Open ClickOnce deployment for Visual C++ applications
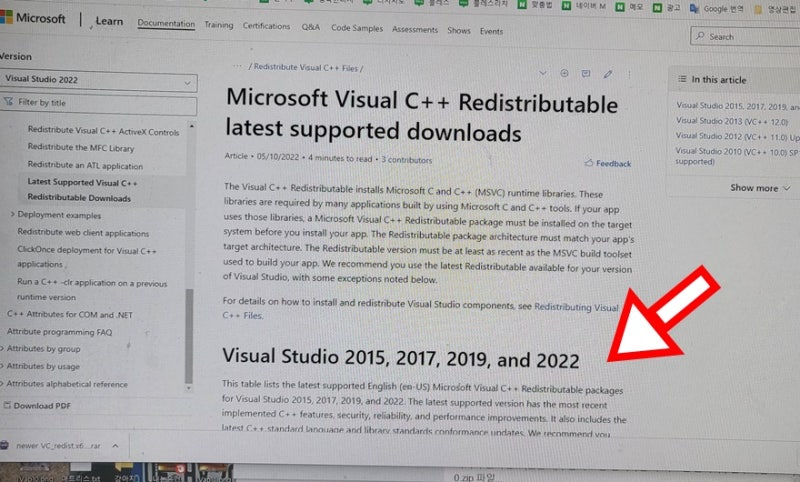 87,257
